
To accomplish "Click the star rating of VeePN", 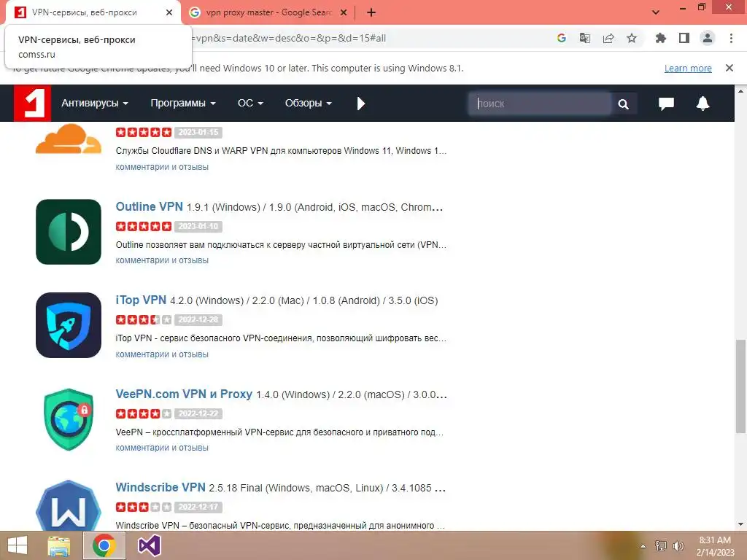I will coord(144,413).
